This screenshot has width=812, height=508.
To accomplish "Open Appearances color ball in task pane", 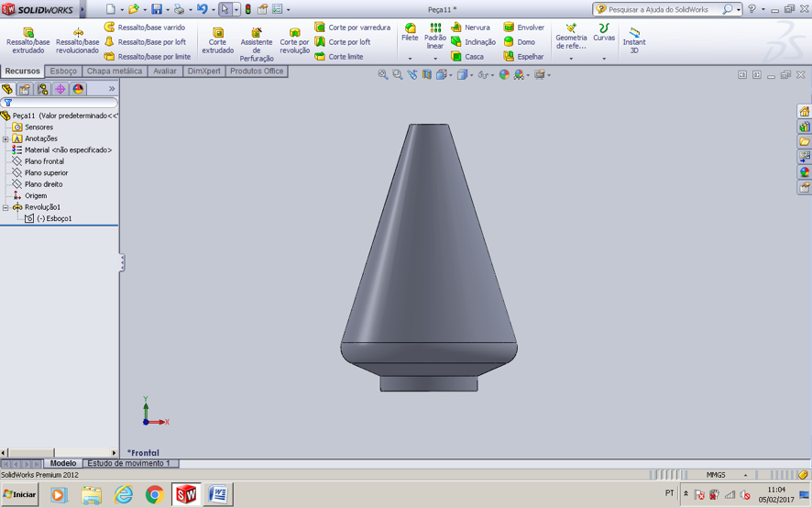I will [x=805, y=171].
